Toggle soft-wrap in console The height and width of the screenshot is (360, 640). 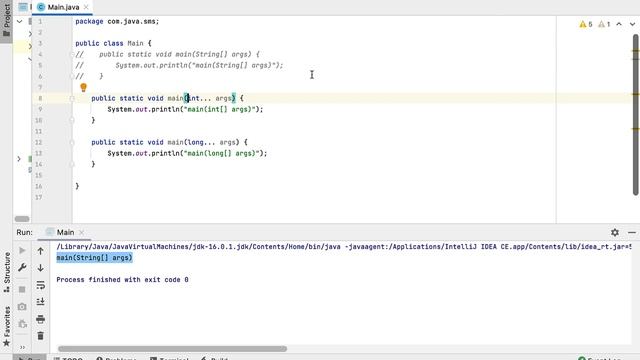pos(40,285)
